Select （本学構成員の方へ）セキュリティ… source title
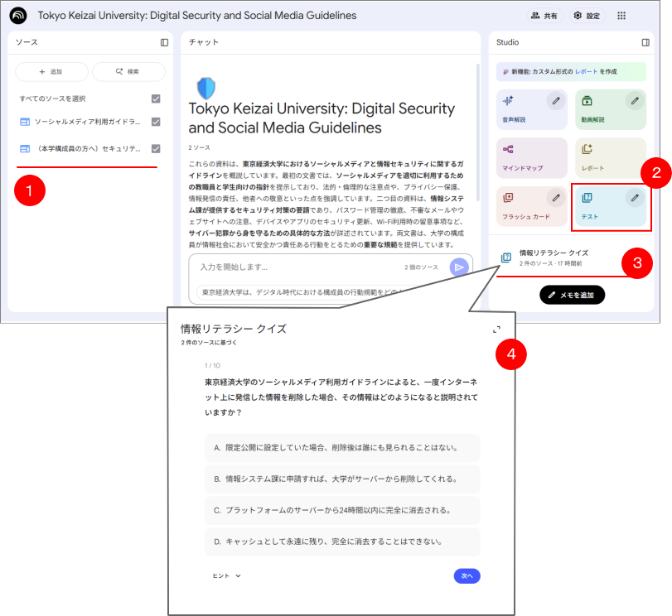This screenshot has width=672, height=616. tap(88, 149)
